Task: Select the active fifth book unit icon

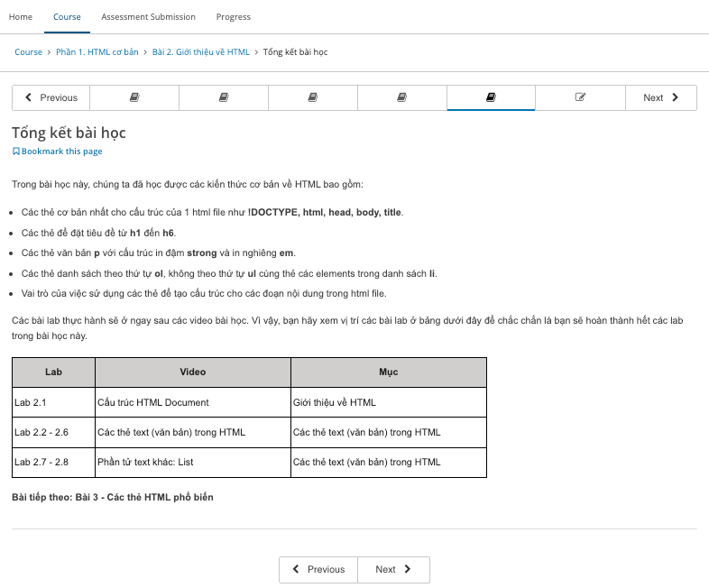Action: tap(491, 97)
